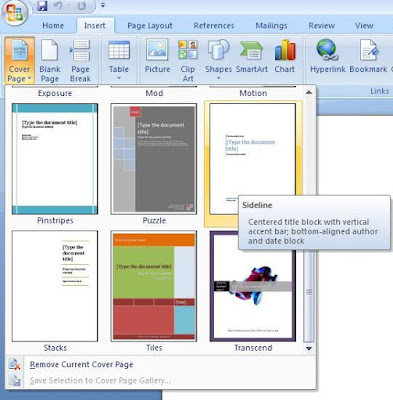Switch to the View tab
This screenshot has height=400, width=393.
pos(364,26)
